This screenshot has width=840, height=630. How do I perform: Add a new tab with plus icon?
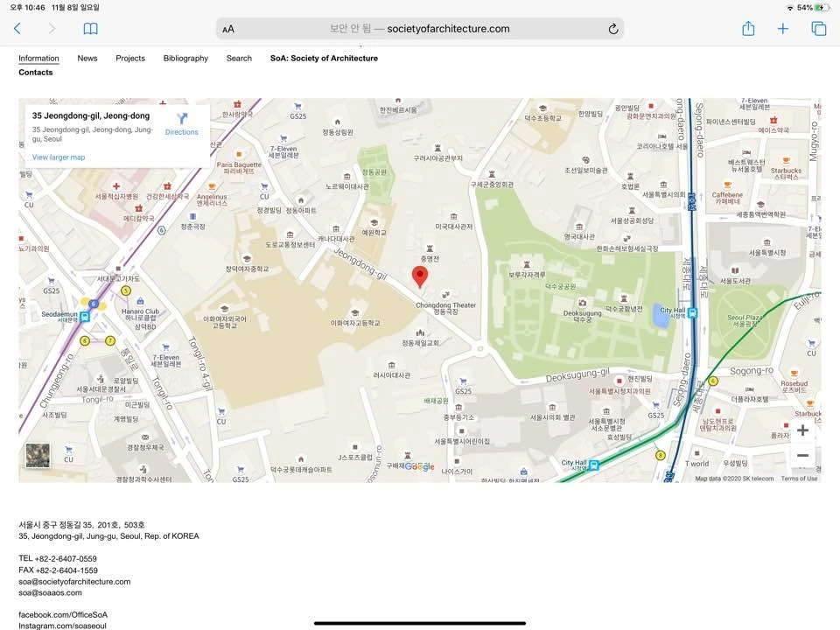point(782,28)
